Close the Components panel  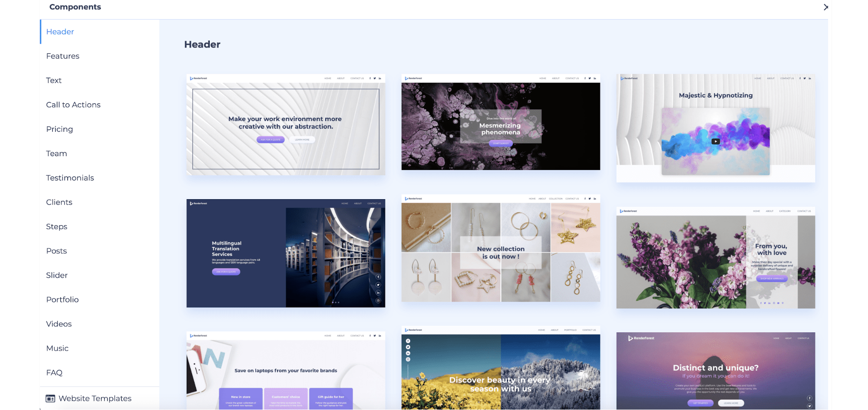click(x=826, y=7)
